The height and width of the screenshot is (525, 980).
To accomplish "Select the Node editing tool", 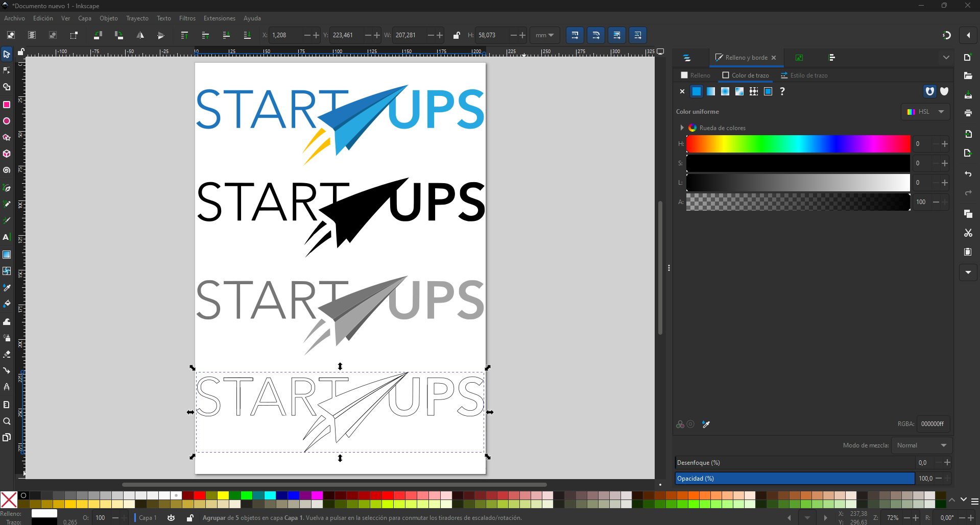I will point(7,70).
